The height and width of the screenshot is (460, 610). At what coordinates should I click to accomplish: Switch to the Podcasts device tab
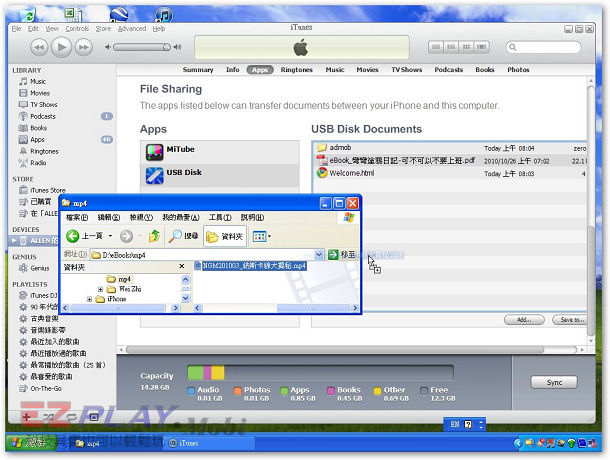coord(449,70)
